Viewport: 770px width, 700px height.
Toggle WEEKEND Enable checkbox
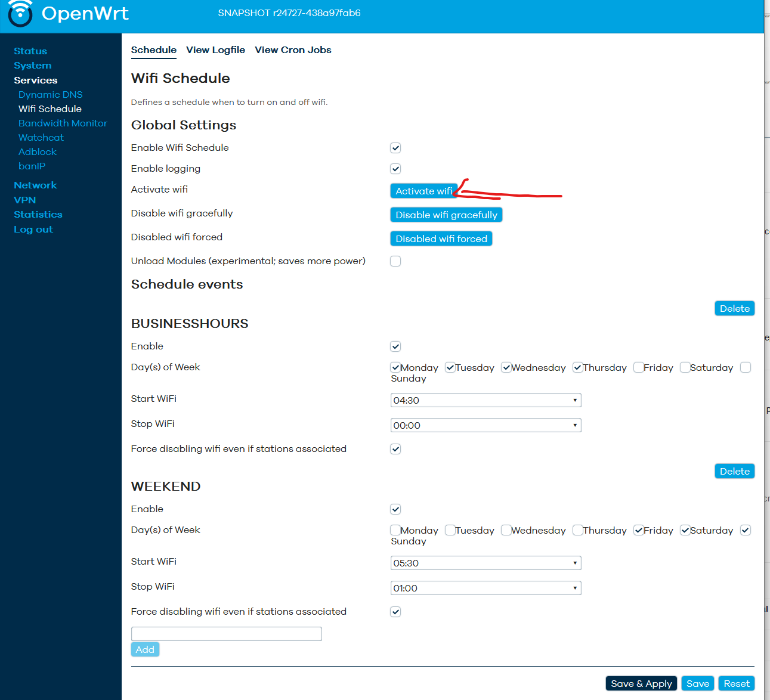pyautogui.click(x=395, y=509)
